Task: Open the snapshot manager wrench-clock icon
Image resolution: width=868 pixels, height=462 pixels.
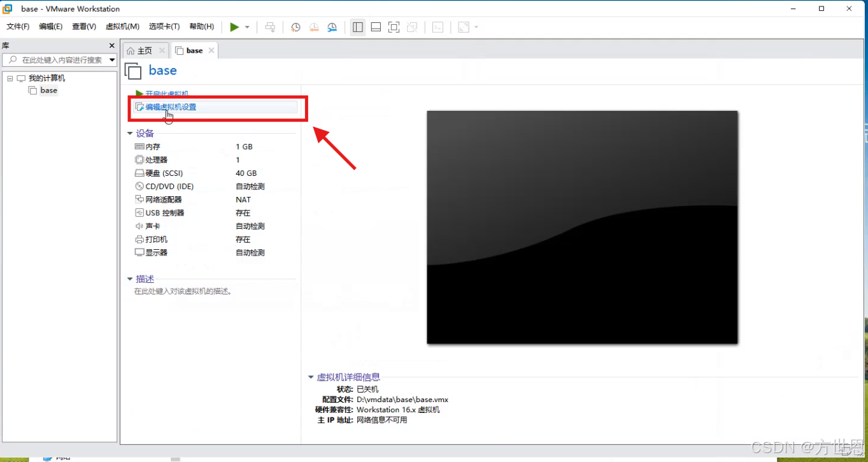Action: coord(332,27)
